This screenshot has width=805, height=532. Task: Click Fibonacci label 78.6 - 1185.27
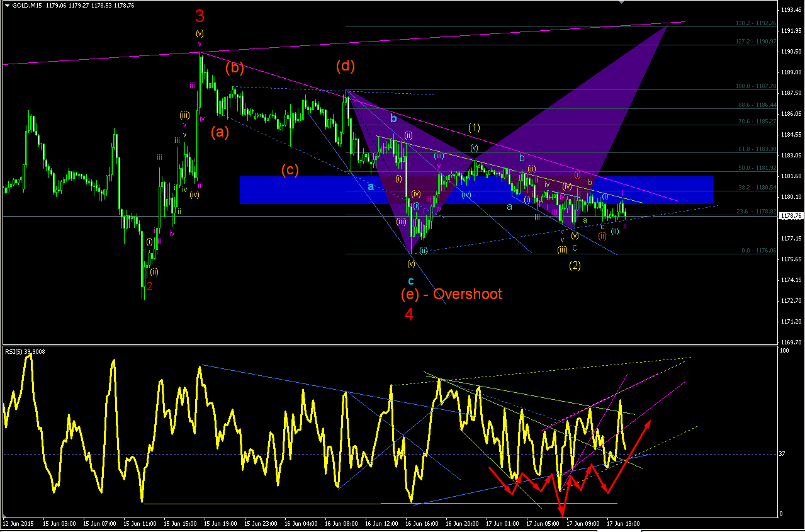point(757,122)
